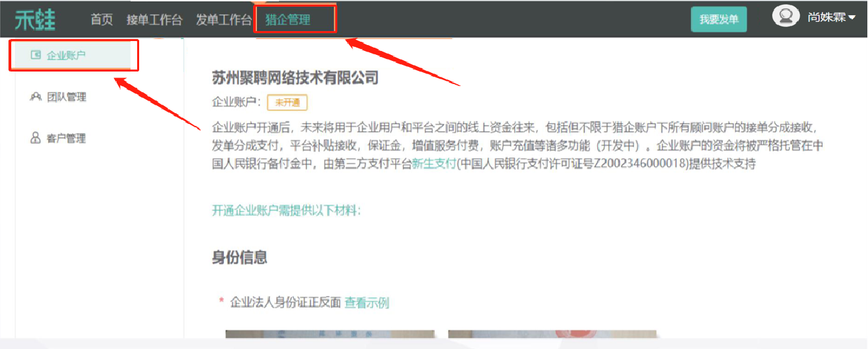Follow the 新生支付 link
The image size is (868, 349).
coord(434,164)
